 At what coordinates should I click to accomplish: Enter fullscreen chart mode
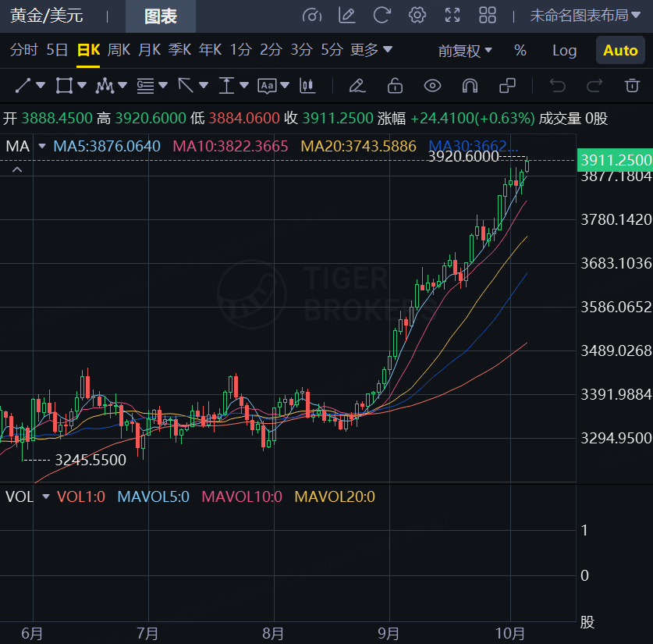coord(452,16)
